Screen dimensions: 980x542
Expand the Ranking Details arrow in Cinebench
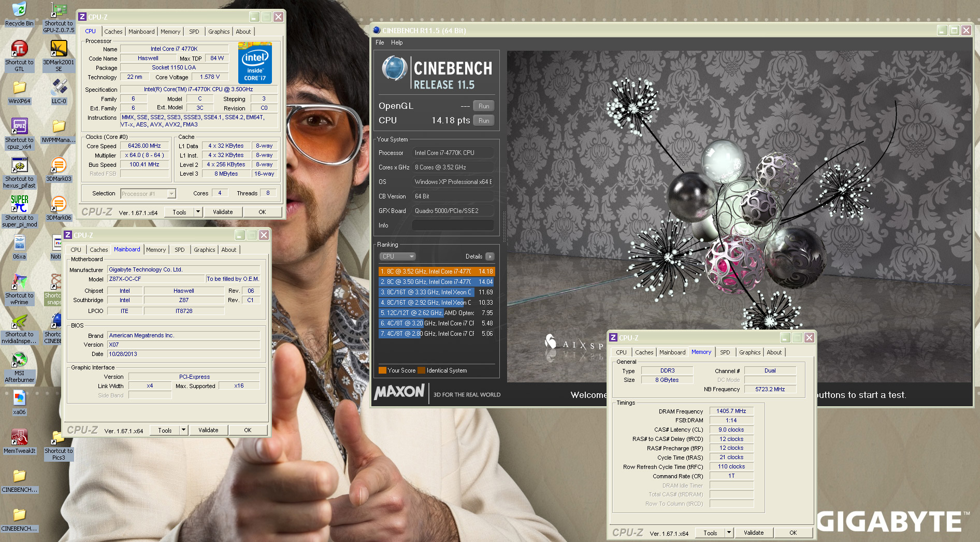tap(489, 256)
